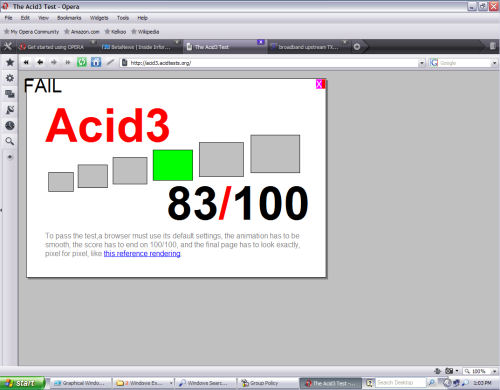Click the desktop search magnifier button
Image resolution: width=500 pixels, height=390 pixels.
point(431,383)
